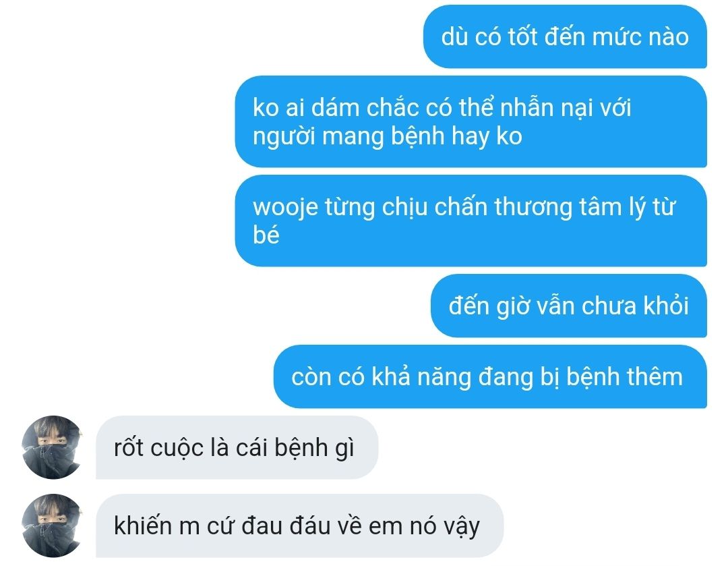The height and width of the screenshot is (566, 728).
Task: Tap the message starting 'ko ai dám chắc'
Action: (x=471, y=121)
